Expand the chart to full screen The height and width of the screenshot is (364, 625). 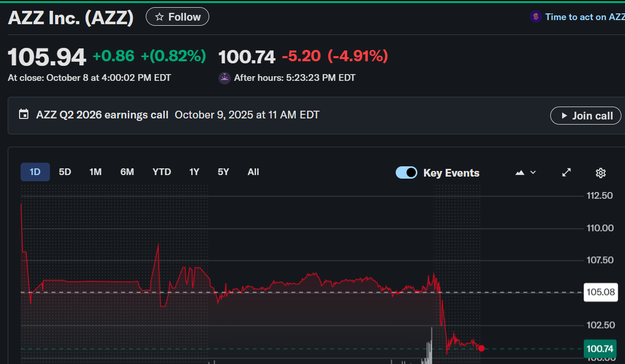click(x=566, y=172)
